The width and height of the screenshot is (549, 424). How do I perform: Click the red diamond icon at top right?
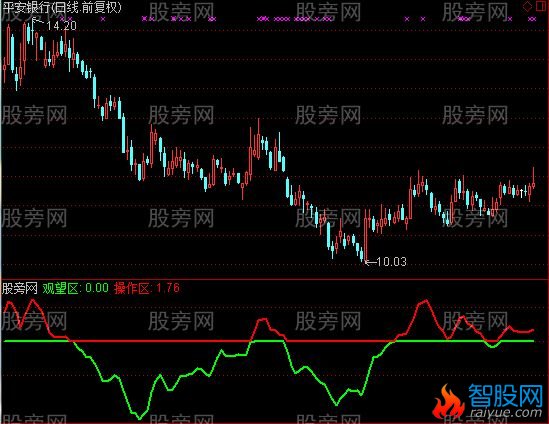pyautogui.click(x=527, y=6)
